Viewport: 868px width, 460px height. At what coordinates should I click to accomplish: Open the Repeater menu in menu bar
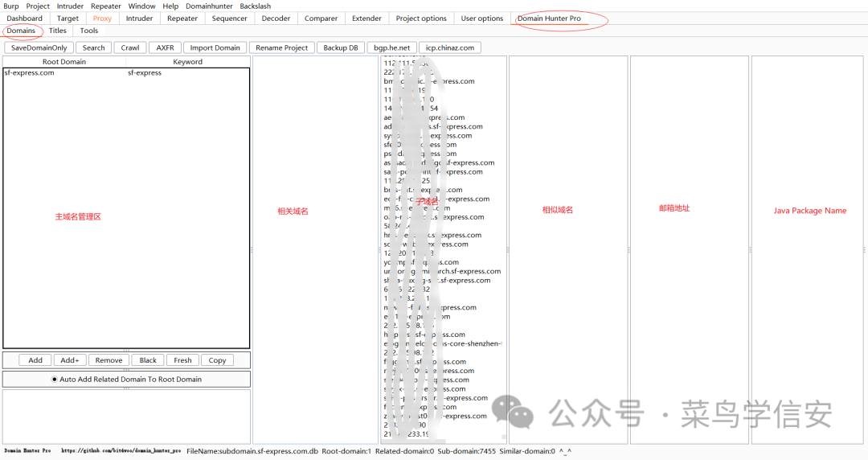point(106,6)
